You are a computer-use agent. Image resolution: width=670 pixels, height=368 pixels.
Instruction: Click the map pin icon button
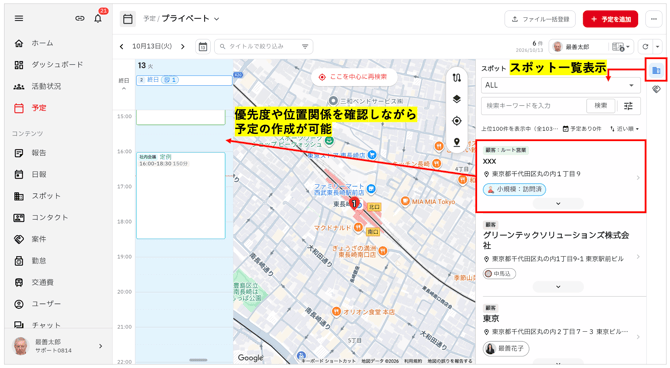point(457,142)
